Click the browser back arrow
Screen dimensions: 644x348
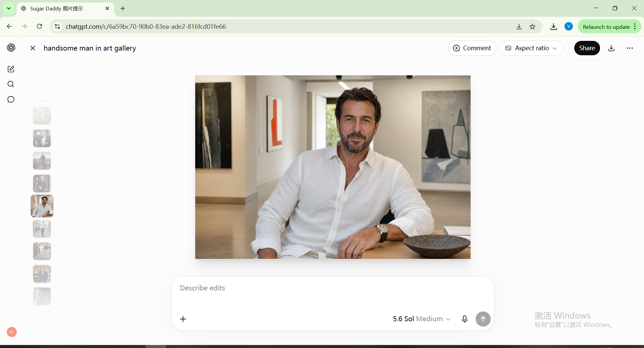click(9, 26)
